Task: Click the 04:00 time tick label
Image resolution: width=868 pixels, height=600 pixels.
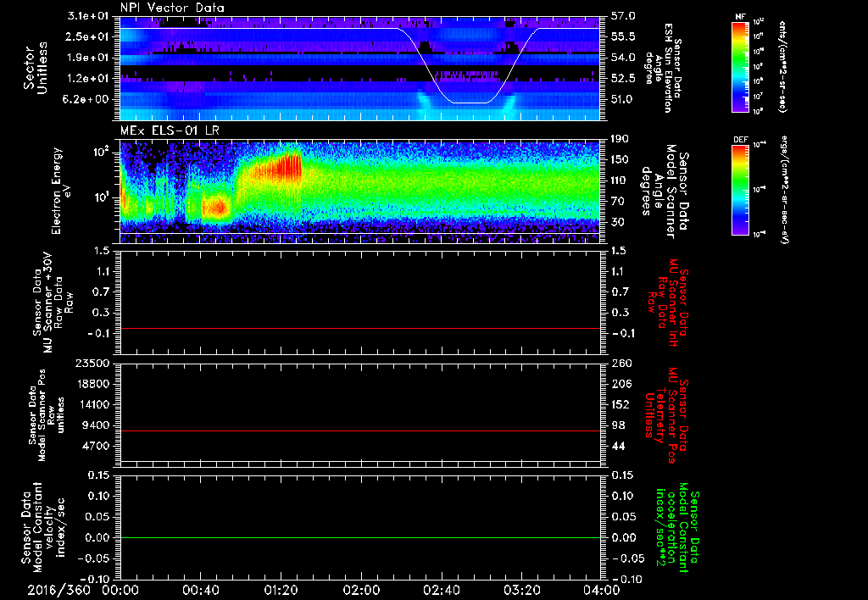Action: 602,590
